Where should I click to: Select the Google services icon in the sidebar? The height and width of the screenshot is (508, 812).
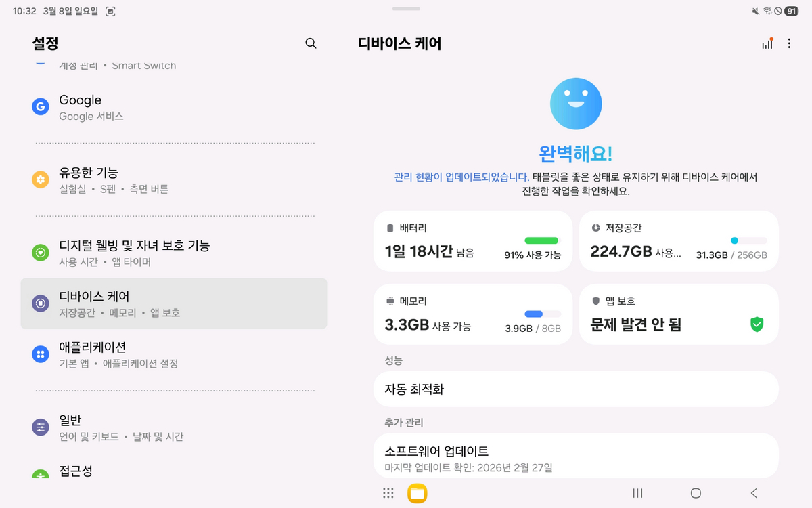(41, 106)
